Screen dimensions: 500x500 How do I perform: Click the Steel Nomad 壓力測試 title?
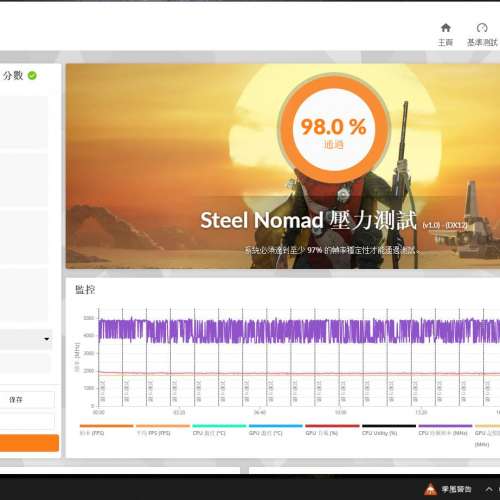pyautogui.click(x=308, y=220)
